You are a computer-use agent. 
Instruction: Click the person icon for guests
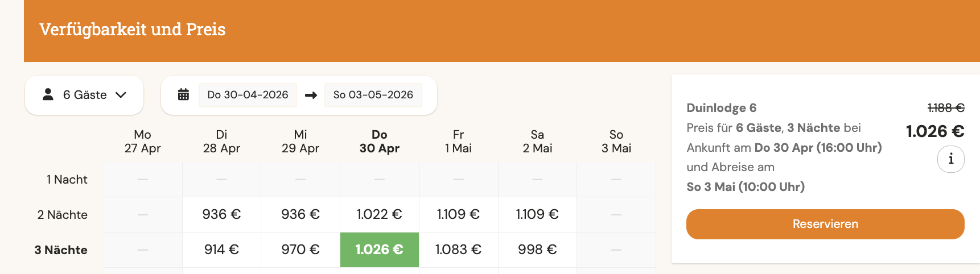pyautogui.click(x=48, y=94)
